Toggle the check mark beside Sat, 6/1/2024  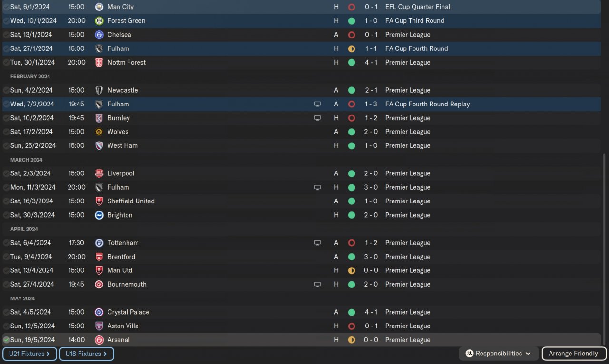tap(6, 7)
